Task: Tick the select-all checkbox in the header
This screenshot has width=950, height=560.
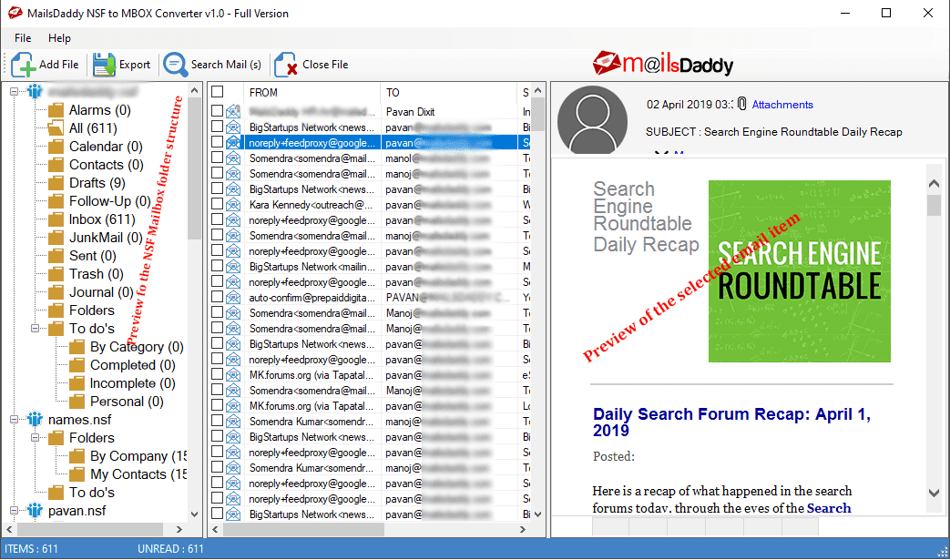Action: click(x=218, y=91)
